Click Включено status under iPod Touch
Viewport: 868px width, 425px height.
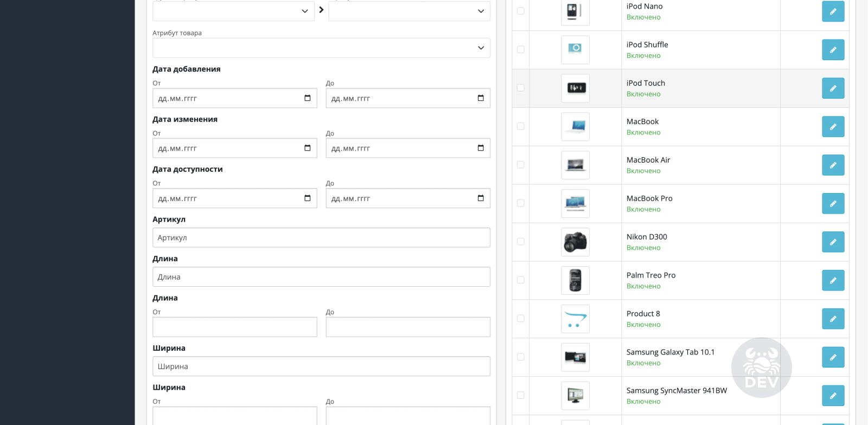(x=643, y=94)
